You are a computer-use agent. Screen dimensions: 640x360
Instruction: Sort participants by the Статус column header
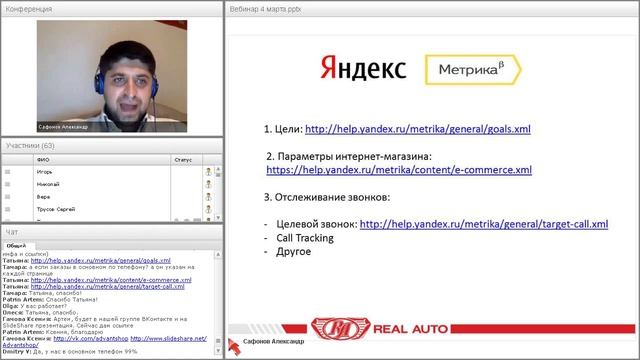click(x=186, y=160)
